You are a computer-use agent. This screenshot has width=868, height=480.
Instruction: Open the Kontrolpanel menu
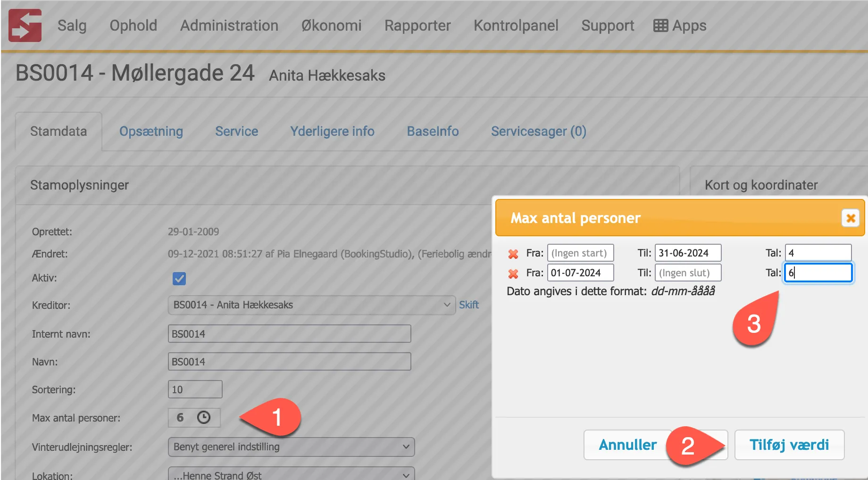tap(516, 25)
